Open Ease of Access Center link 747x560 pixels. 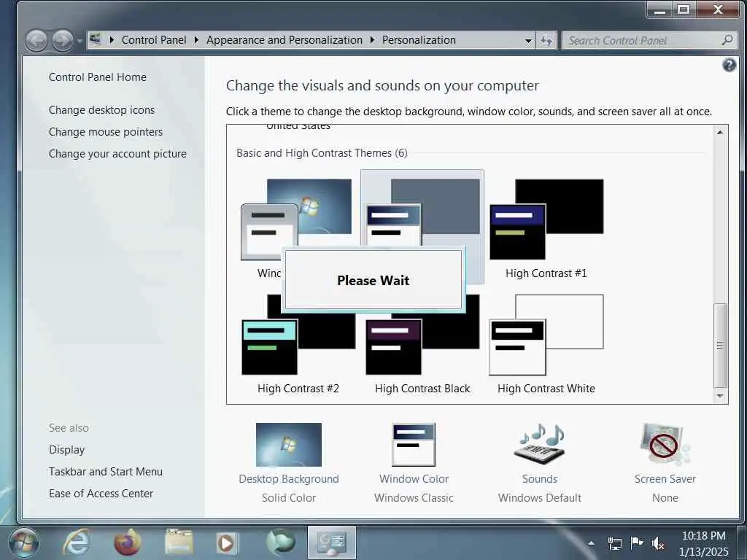(x=101, y=494)
